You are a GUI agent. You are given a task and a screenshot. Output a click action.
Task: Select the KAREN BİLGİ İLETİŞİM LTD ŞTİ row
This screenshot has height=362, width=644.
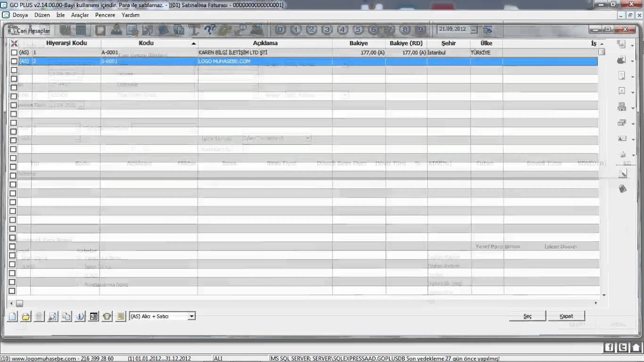pos(307,52)
